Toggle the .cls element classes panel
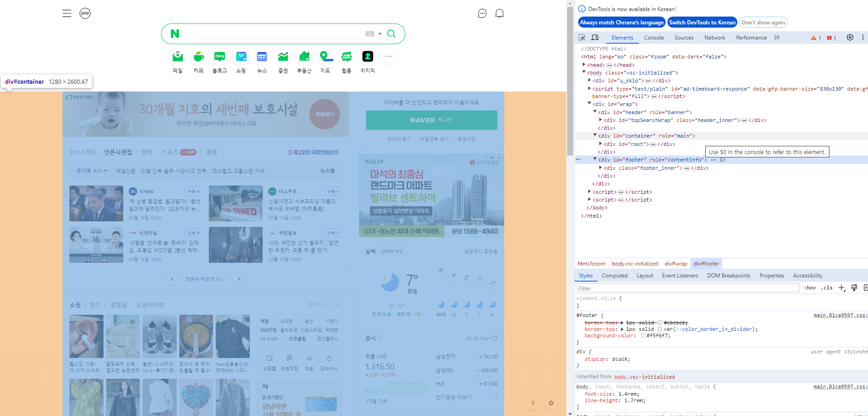The image size is (868, 416). [x=827, y=288]
